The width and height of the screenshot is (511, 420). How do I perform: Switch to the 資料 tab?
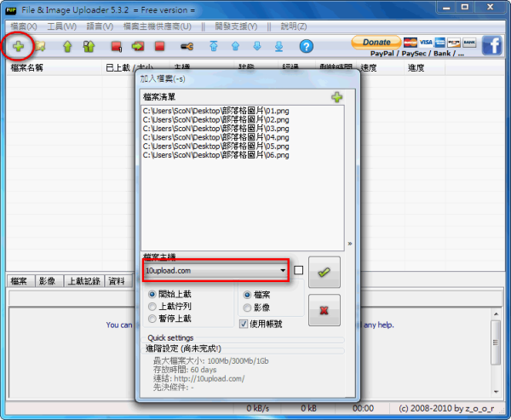(x=118, y=281)
